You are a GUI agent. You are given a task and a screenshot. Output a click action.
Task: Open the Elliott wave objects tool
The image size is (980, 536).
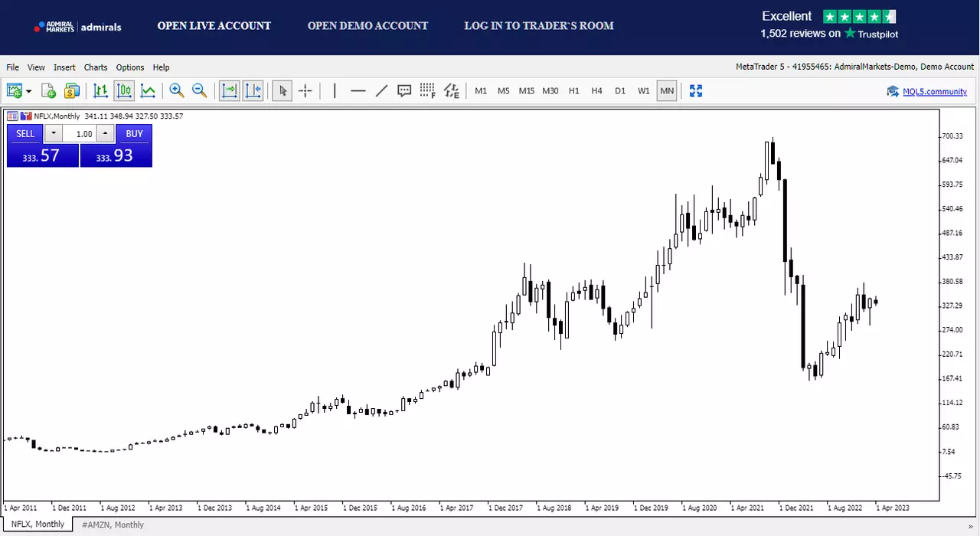pos(452,91)
